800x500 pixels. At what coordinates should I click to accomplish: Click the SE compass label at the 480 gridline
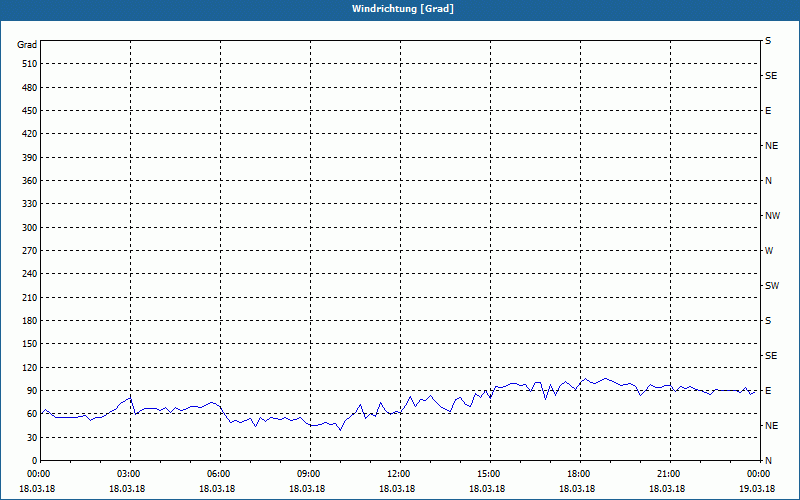[771, 76]
